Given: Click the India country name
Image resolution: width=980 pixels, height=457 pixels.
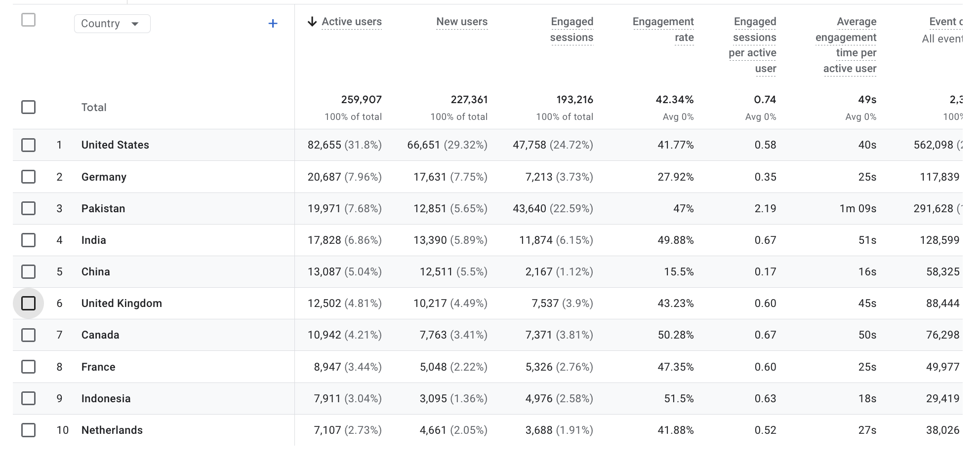Looking at the screenshot, I should click(x=93, y=240).
